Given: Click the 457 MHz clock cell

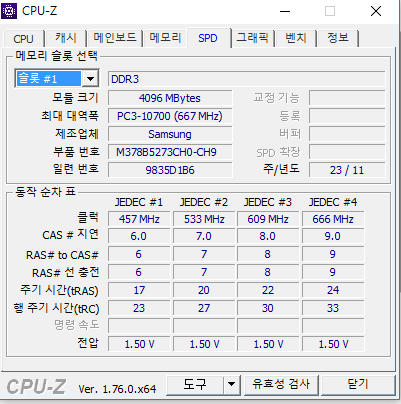Looking at the screenshot, I should [139, 219].
